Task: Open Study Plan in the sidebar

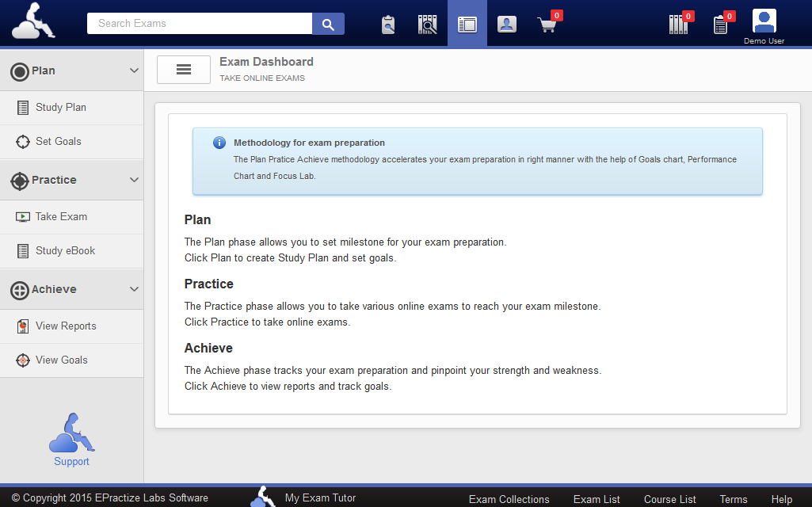Action: click(61, 108)
